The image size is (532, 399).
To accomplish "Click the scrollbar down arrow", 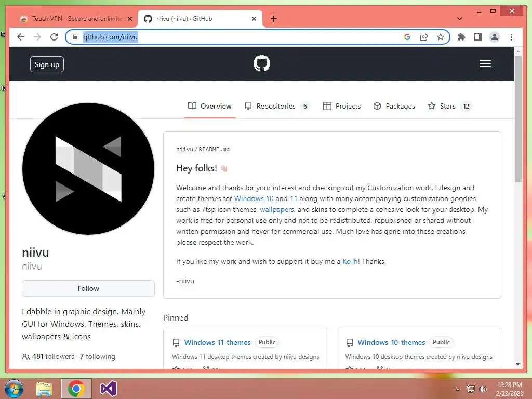I will (518, 364).
